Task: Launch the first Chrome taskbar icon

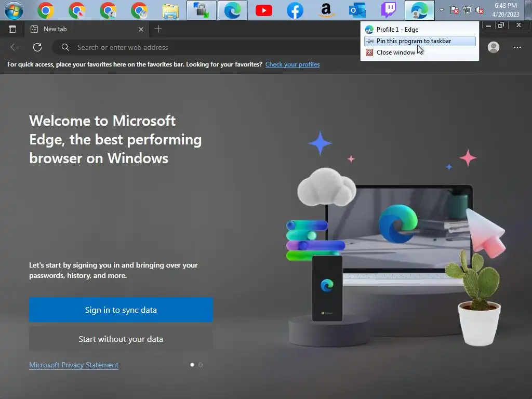Action: (x=46, y=10)
